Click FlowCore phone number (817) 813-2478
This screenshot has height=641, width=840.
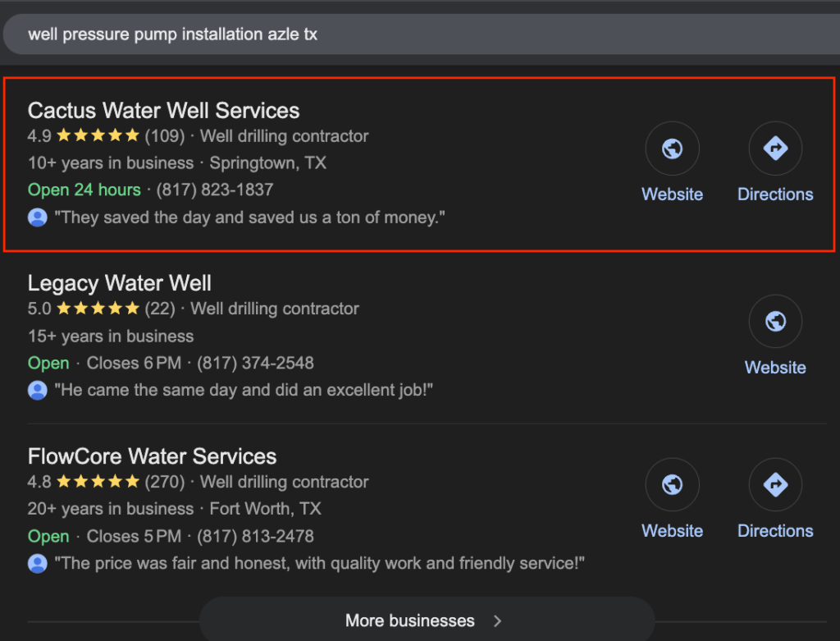pos(256,536)
